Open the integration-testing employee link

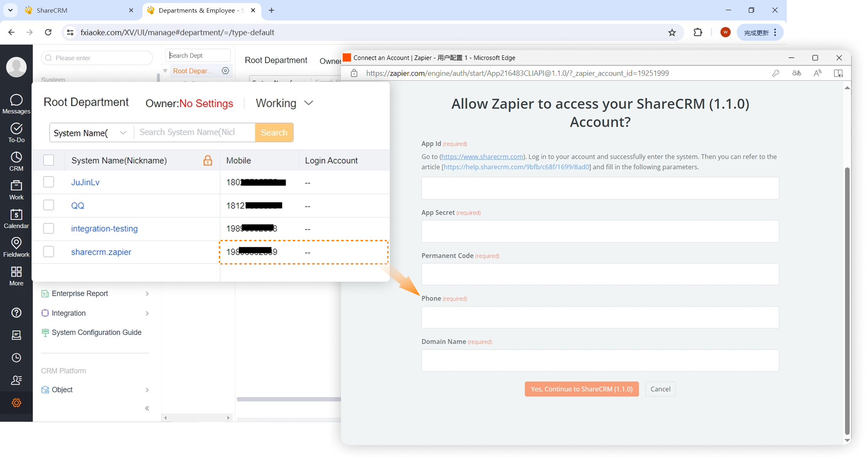(104, 228)
